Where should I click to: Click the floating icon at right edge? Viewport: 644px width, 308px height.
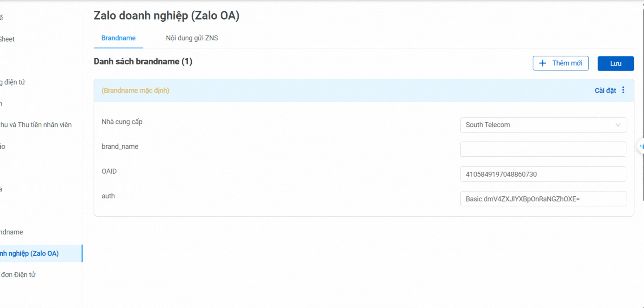[x=641, y=146]
